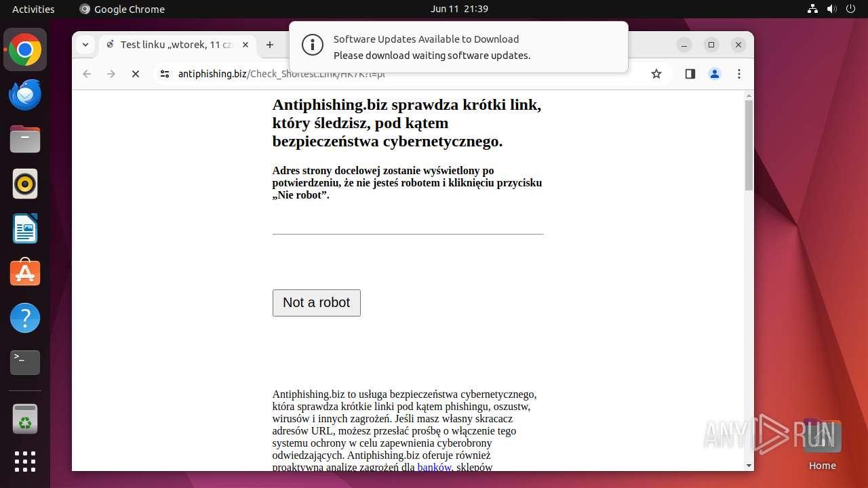Open Google Chrome from the dock
The height and width of the screenshot is (488, 868).
(x=25, y=50)
